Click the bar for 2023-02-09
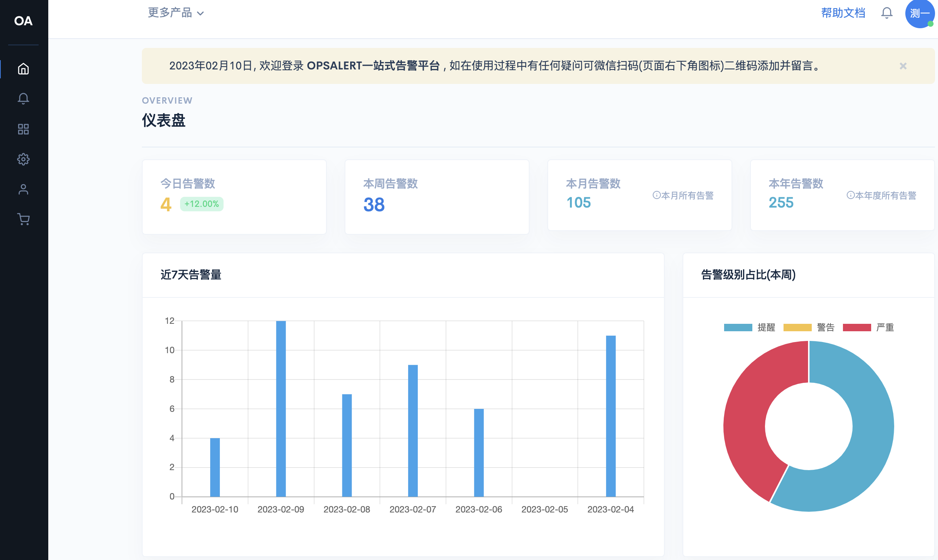 point(281,409)
